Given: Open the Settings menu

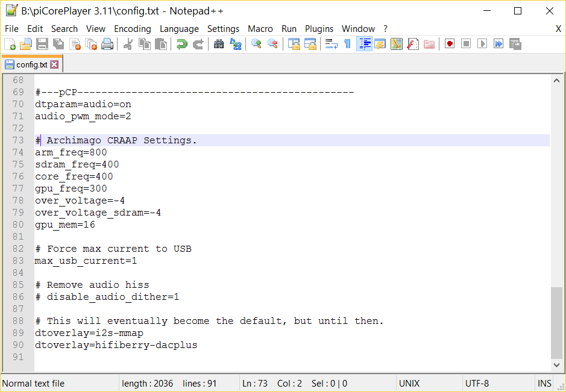Looking at the screenshot, I should click(223, 29).
